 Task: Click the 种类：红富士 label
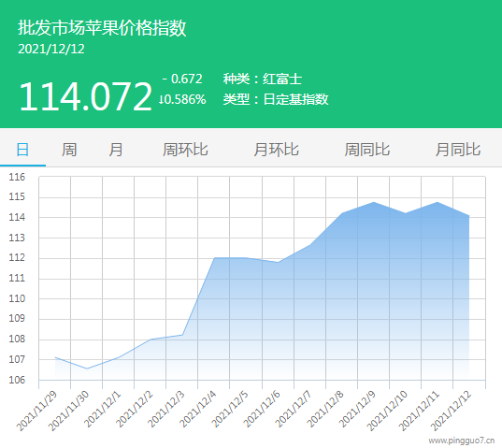[262, 79]
